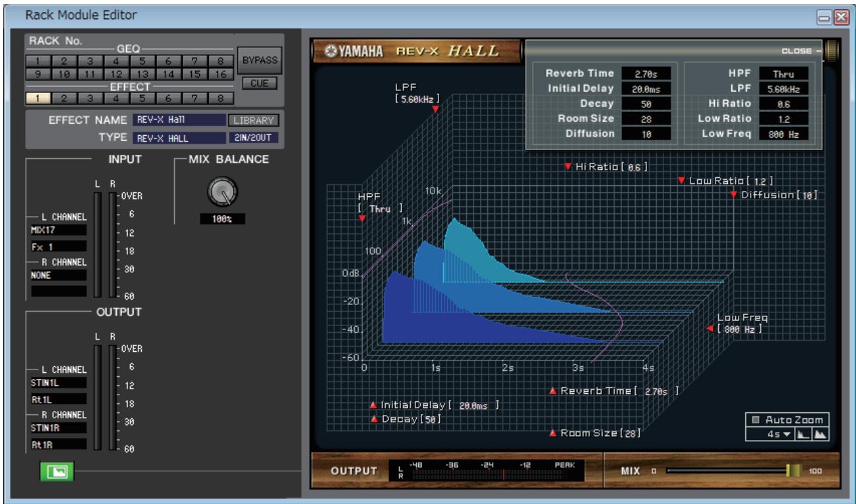Click the Low Freq 800 Hz value box in panel
This screenshot has width=856, height=504.
coord(783,134)
